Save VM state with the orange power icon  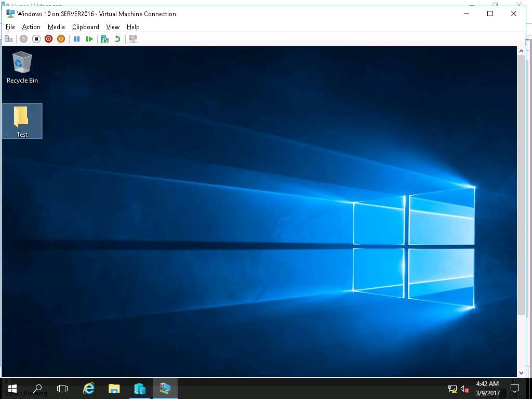click(x=61, y=39)
